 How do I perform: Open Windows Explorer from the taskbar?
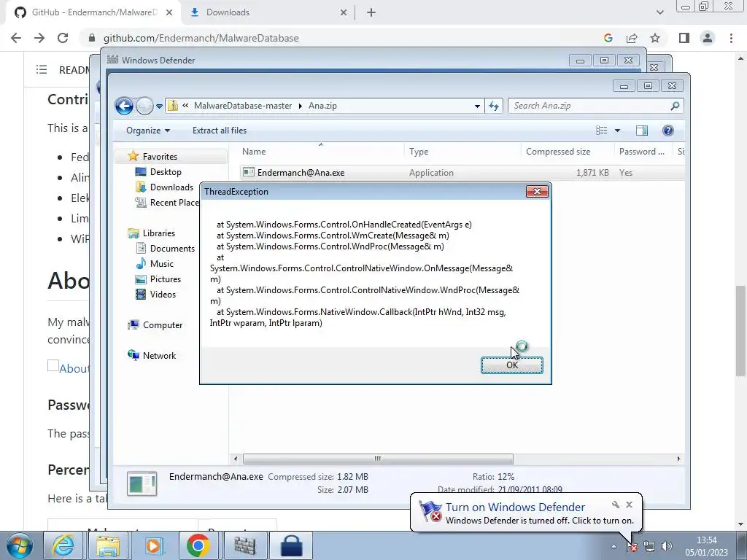tap(108, 545)
